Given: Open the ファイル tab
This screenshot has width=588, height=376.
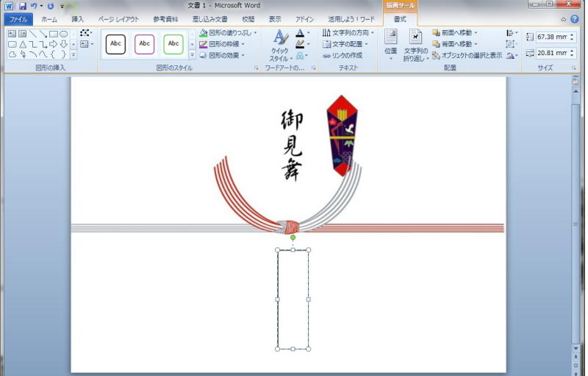Looking at the screenshot, I should tap(18, 19).
